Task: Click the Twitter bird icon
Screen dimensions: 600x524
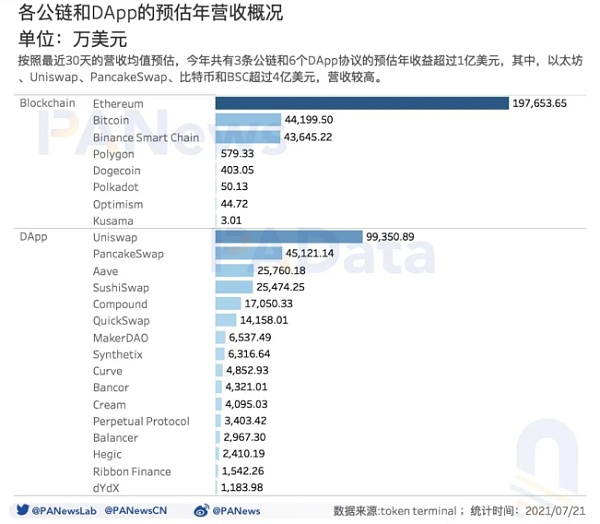Action: 23,510
